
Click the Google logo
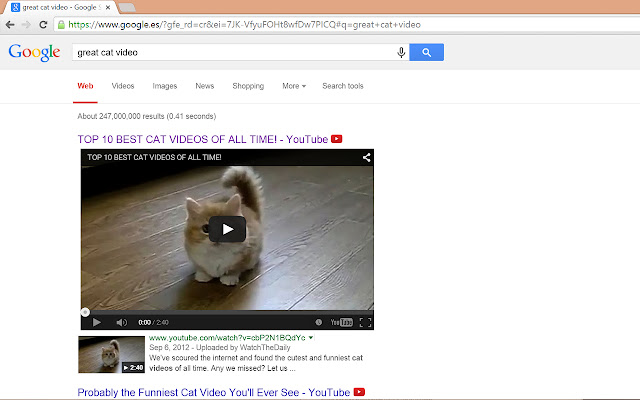coord(34,52)
